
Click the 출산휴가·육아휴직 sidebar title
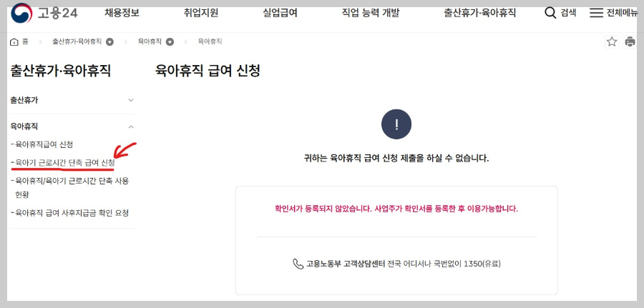click(60, 71)
